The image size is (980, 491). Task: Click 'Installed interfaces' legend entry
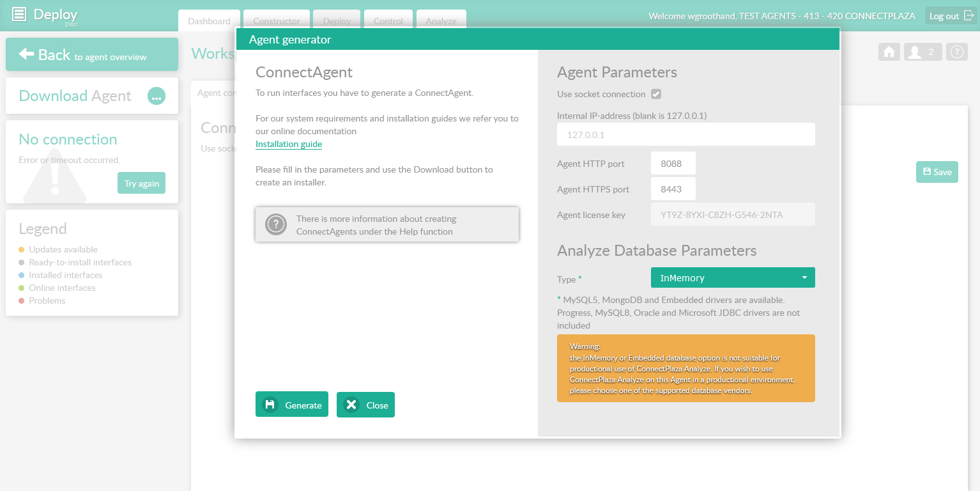click(x=65, y=275)
